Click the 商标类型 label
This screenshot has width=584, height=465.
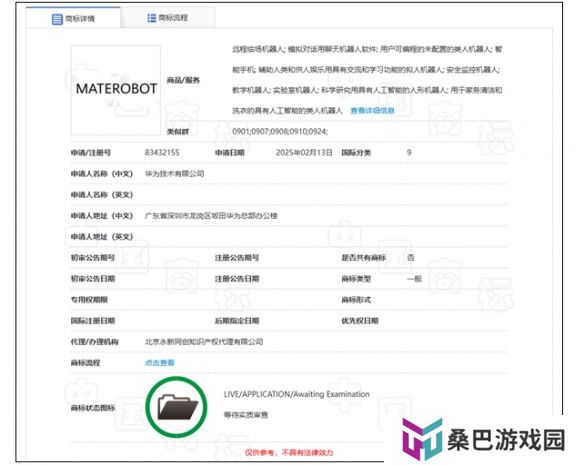[x=356, y=279]
